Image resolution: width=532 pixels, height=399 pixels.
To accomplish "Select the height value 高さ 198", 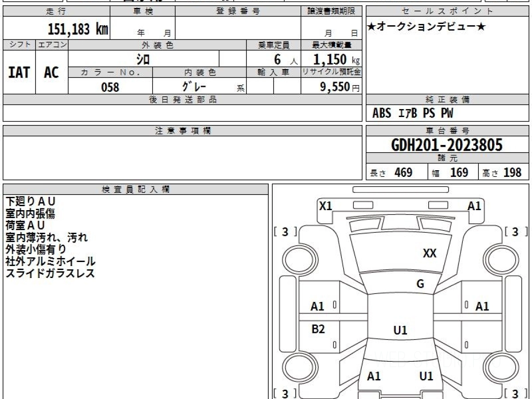I will [502, 172].
